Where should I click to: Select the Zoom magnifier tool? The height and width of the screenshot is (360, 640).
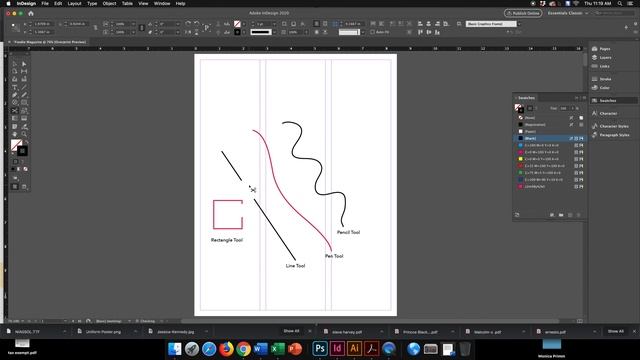point(24,134)
